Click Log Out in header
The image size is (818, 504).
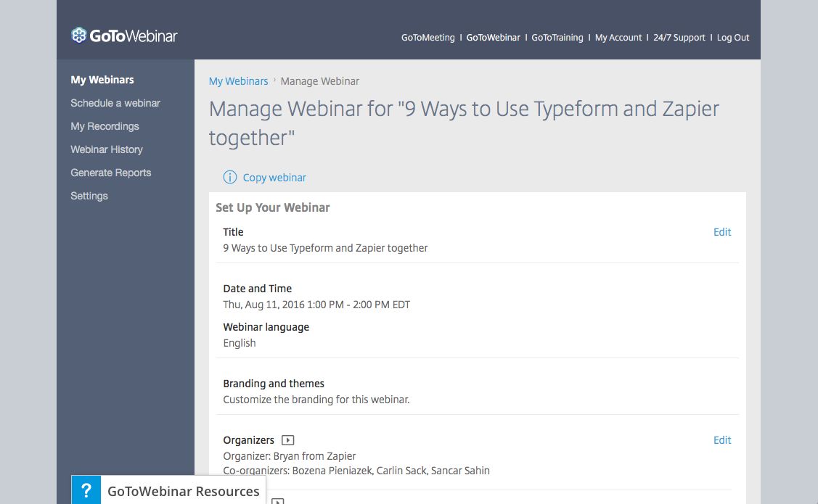click(733, 38)
